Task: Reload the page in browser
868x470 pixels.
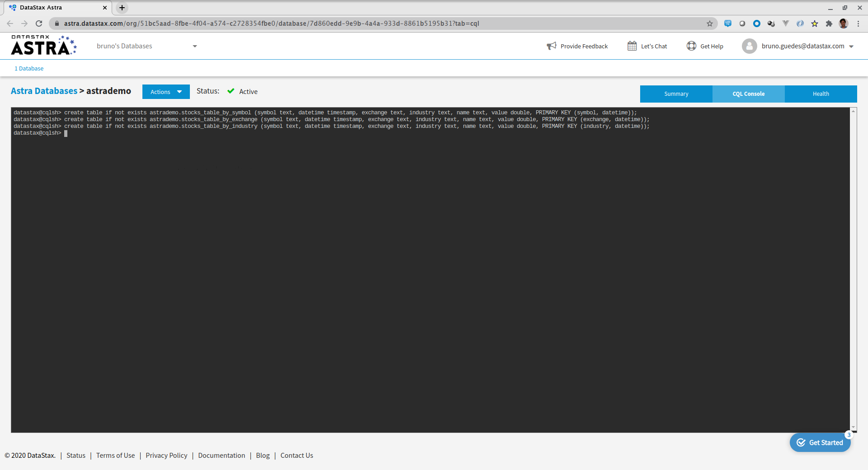Action: pyautogui.click(x=39, y=23)
